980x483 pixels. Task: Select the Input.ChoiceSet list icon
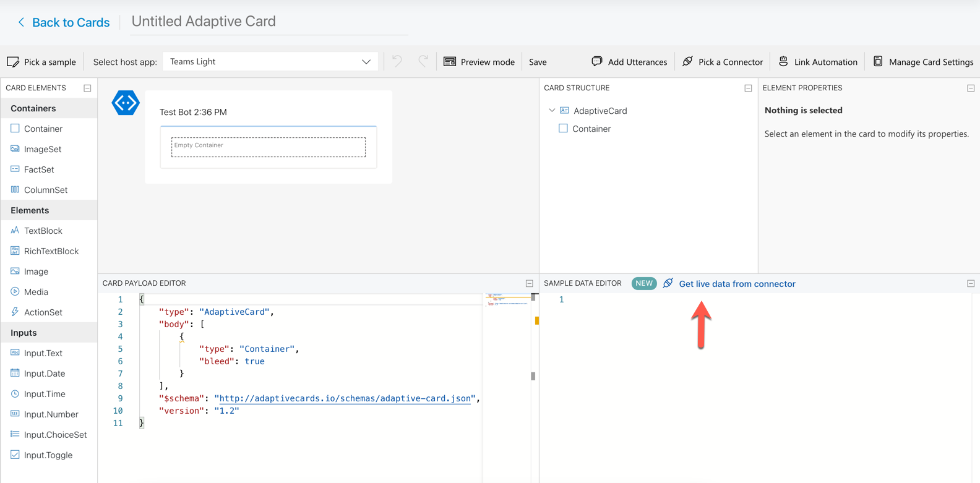tap(15, 434)
